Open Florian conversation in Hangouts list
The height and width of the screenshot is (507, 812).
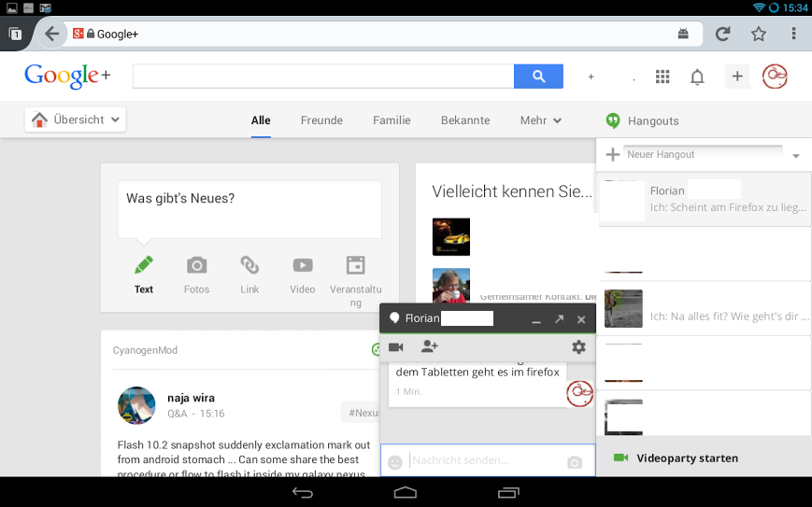704,199
